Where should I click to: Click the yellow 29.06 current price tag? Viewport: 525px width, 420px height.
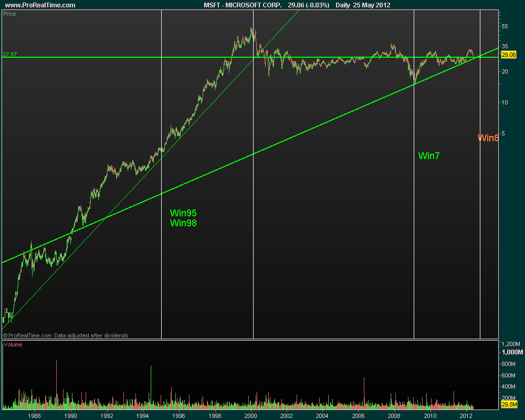pos(508,55)
